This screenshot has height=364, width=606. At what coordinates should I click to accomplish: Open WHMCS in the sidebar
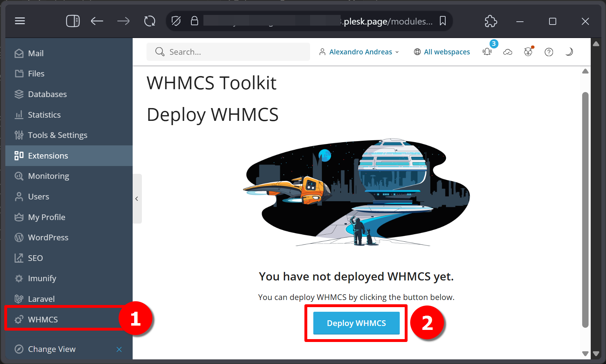click(x=69, y=320)
